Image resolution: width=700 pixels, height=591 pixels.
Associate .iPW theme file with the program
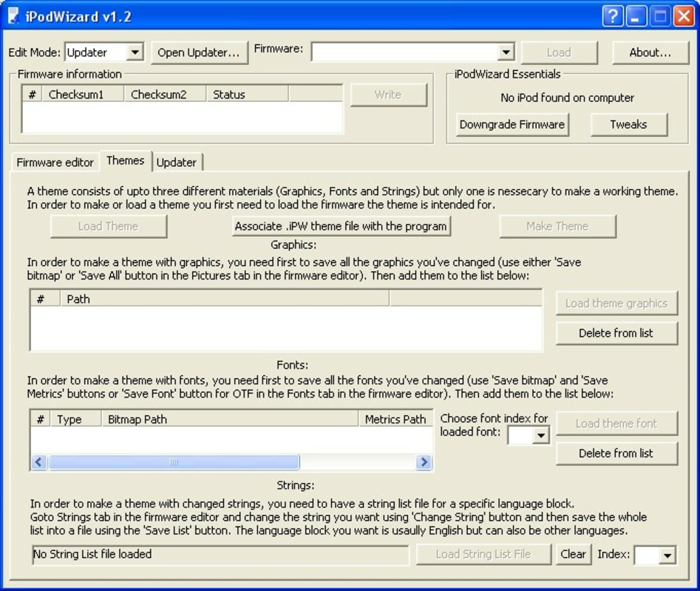[x=341, y=225]
